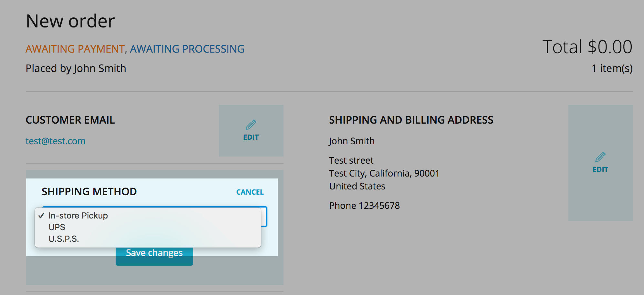Open the test@test.com email link

pos(56,141)
